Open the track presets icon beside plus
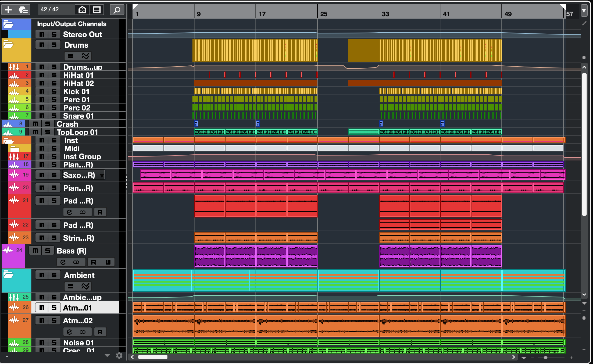Image resolution: width=593 pixels, height=364 pixels. pos(23,10)
